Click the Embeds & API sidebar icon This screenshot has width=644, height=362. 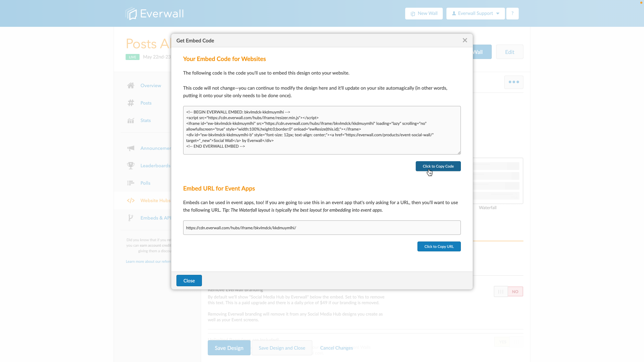click(131, 218)
